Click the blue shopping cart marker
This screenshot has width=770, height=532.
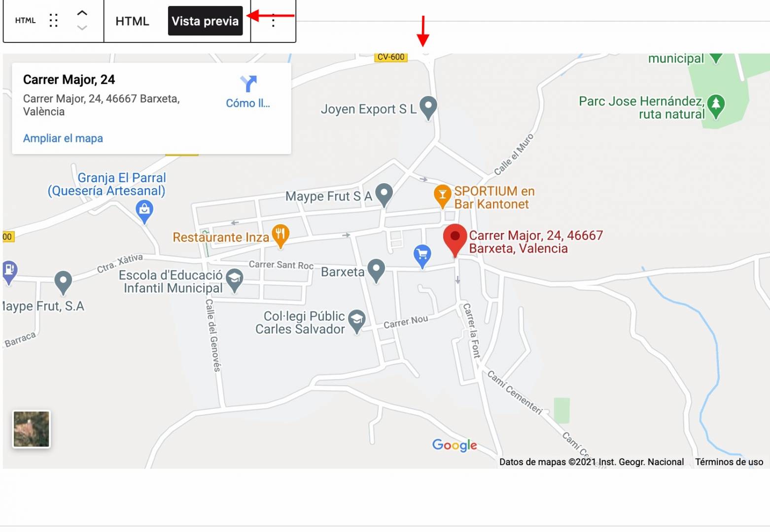(422, 256)
